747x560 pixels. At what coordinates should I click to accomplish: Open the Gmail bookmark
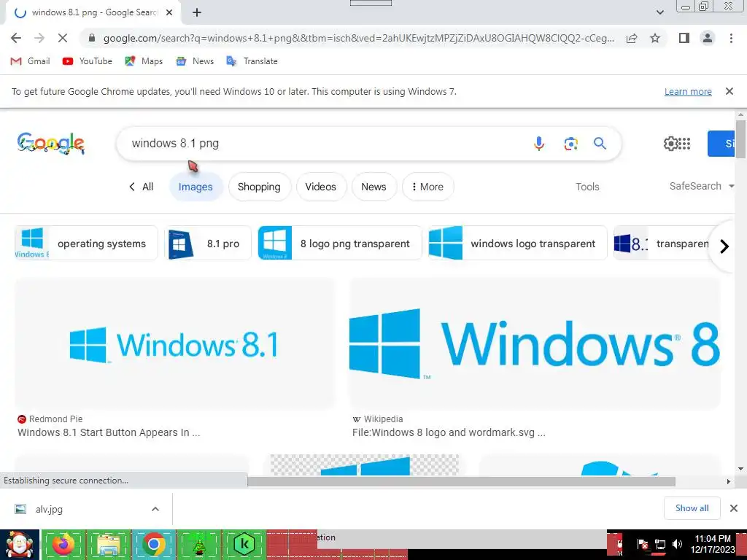(x=30, y=61)
